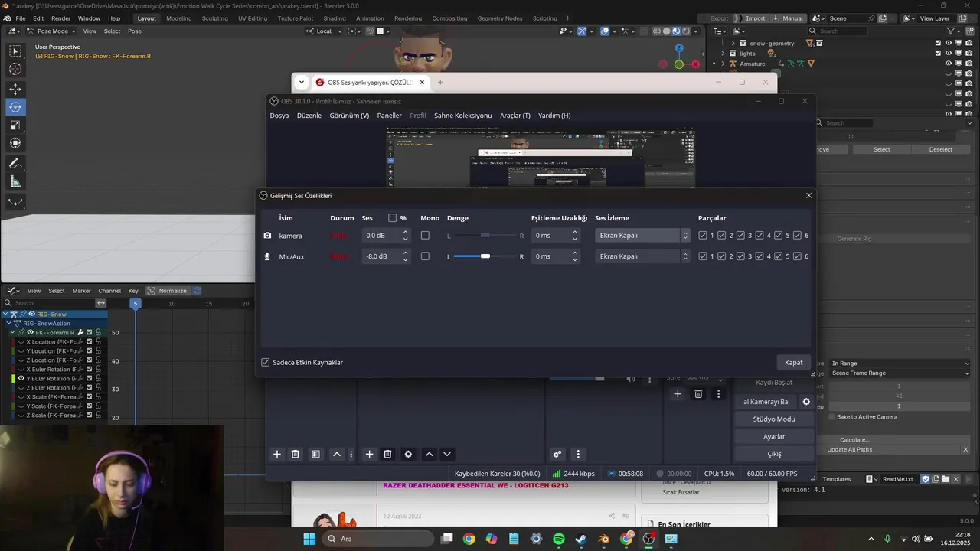980x551 pixels.
Task: Activate the Blender 3D Cursor tool
Action: click(x=15, y=69)
